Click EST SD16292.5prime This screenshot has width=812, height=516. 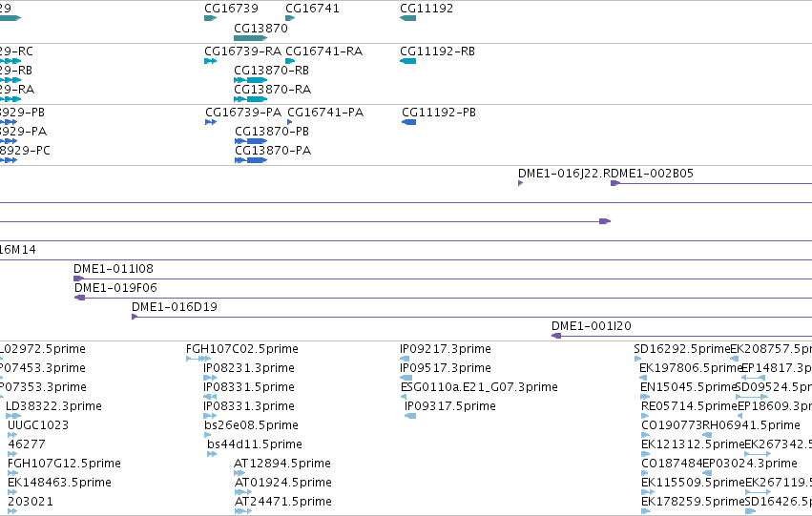(x=682, y=349)
